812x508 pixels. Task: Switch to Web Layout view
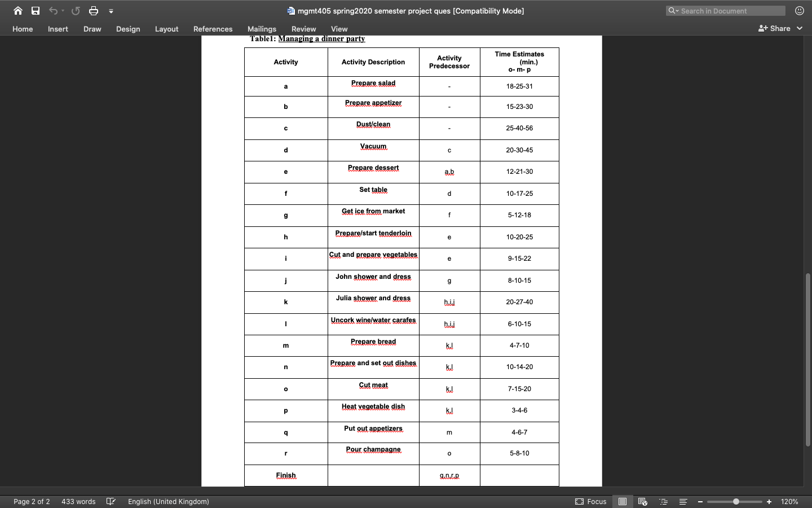tap(643, 501)
